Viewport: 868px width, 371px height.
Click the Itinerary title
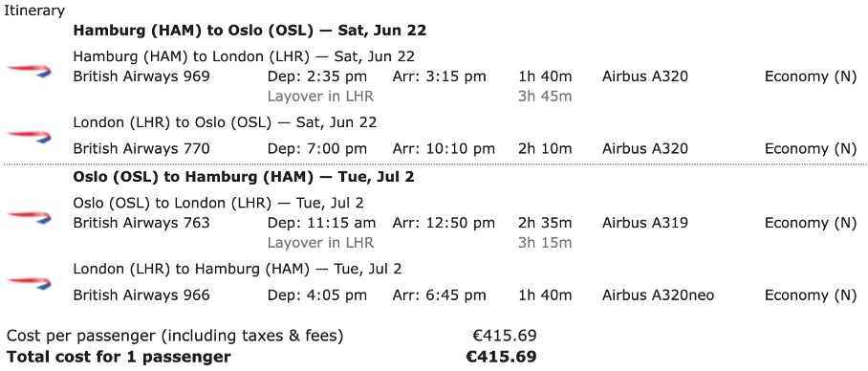(34, 11)
